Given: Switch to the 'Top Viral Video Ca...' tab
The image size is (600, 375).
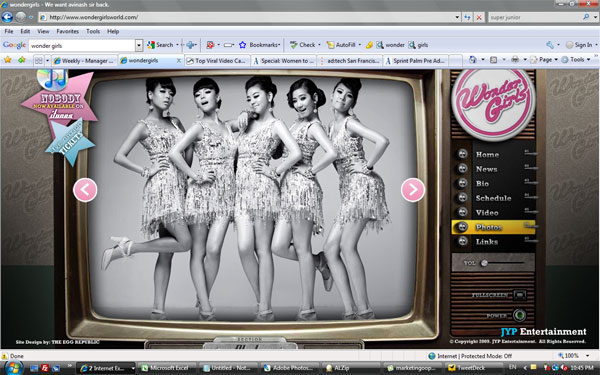Looking at the screenshot, I should coord(217,60).
